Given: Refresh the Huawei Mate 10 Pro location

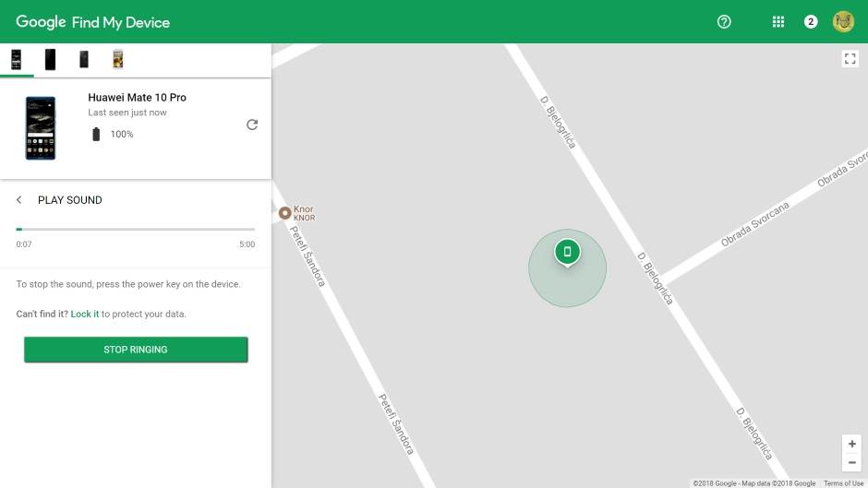Looking at the screenshot, I should point(252,125).
